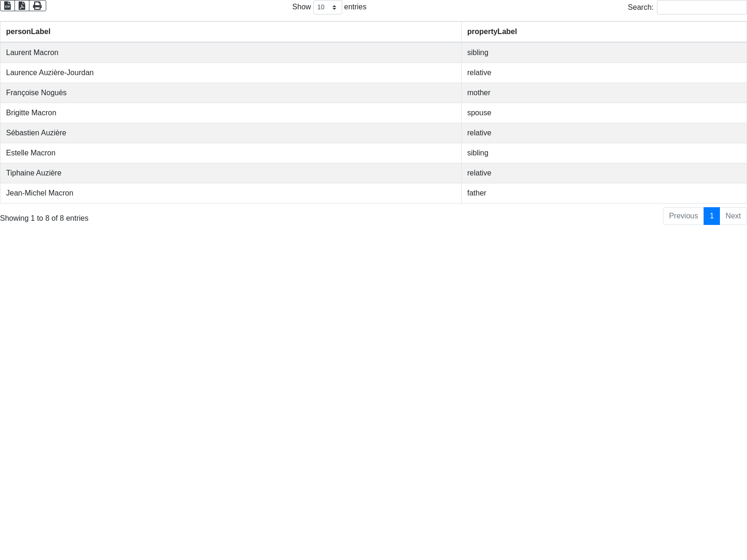Sort by the propertyLabel column header

[x=604, y=32]
